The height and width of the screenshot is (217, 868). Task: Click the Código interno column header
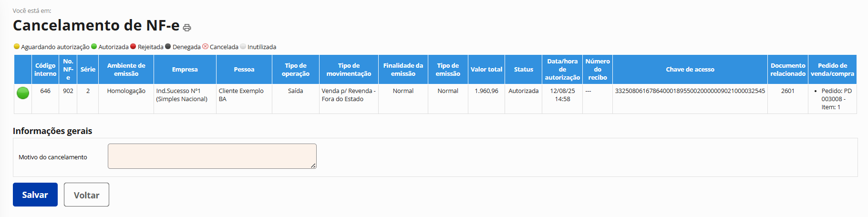45,70
